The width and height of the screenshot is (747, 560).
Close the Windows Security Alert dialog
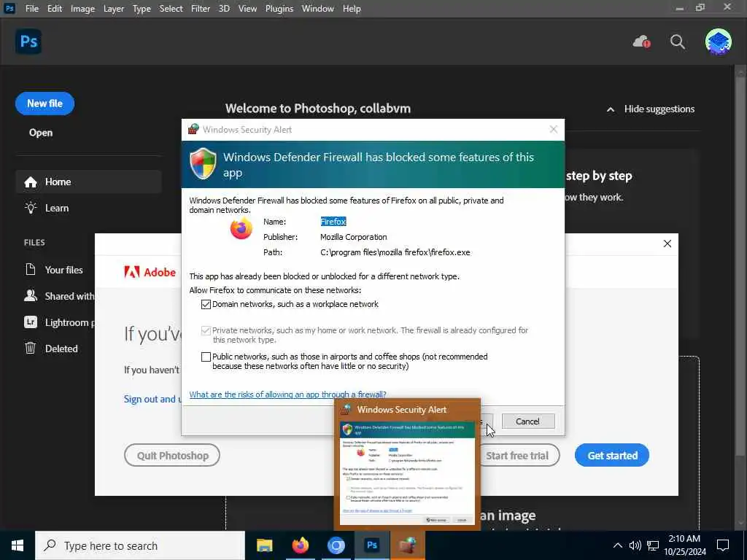point(553,130)
